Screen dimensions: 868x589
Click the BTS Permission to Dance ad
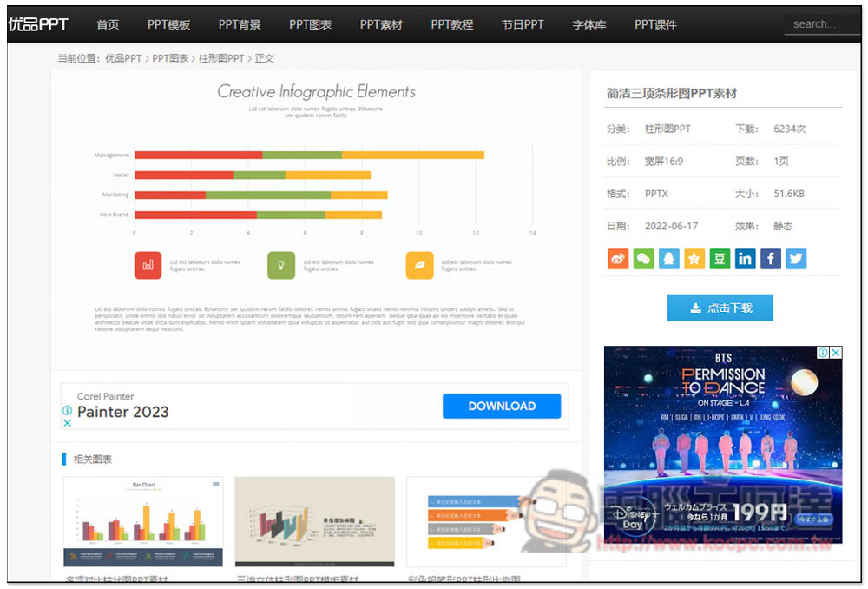point(723,445)
